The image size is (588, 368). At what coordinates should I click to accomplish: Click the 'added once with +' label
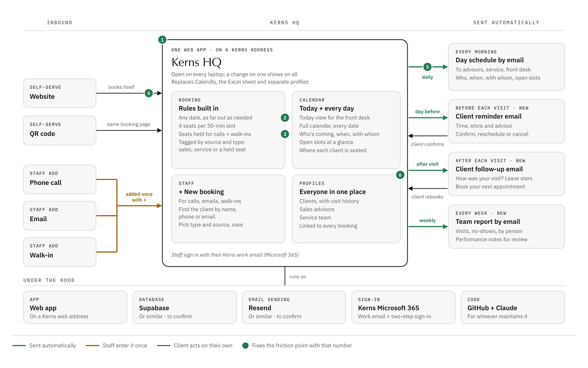[139, 197]
